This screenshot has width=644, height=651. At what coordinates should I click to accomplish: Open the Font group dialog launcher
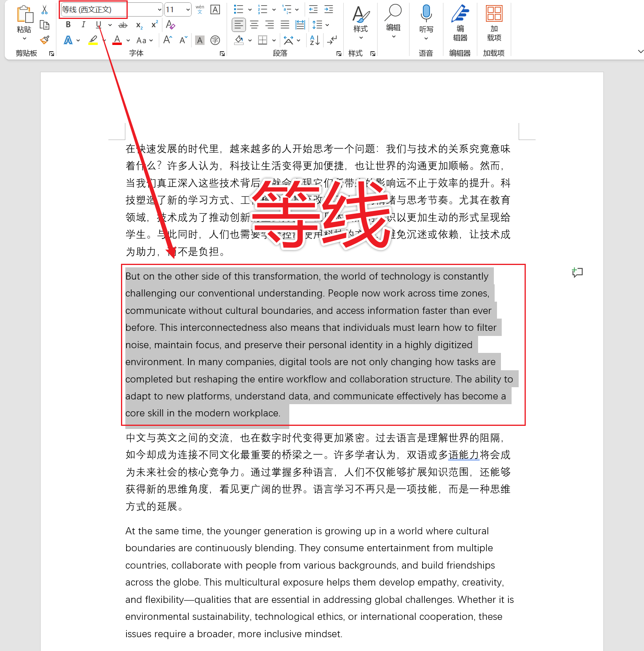[222, 53]
